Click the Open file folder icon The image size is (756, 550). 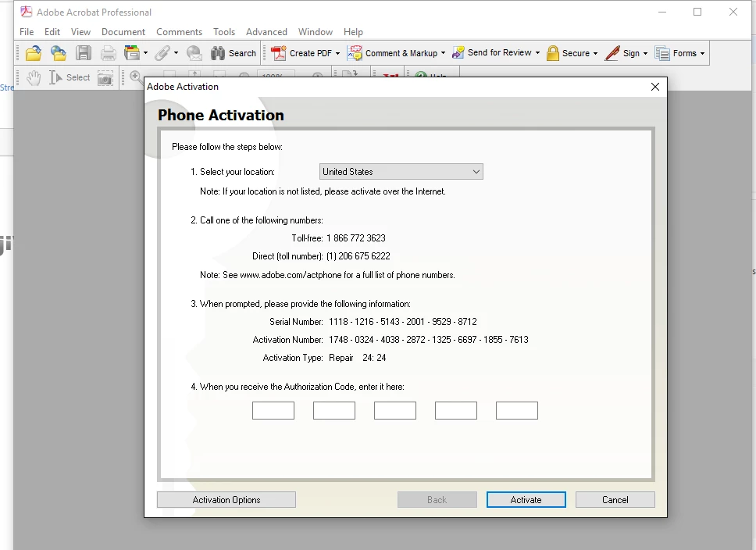34,53
